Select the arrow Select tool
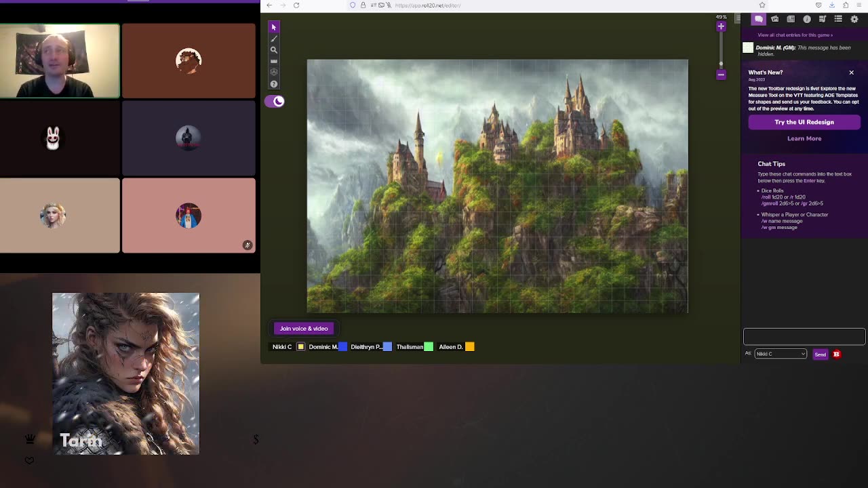Image resolution: width=868 pixels, height=488 pixels. click(274, 27)
